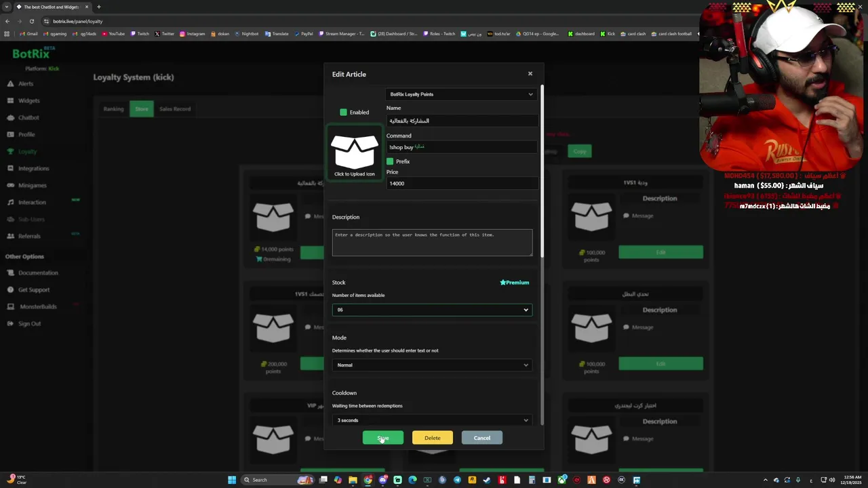This screenshot has width=868, height=488.
Task: Open a new browser tab
Action: 98,7
